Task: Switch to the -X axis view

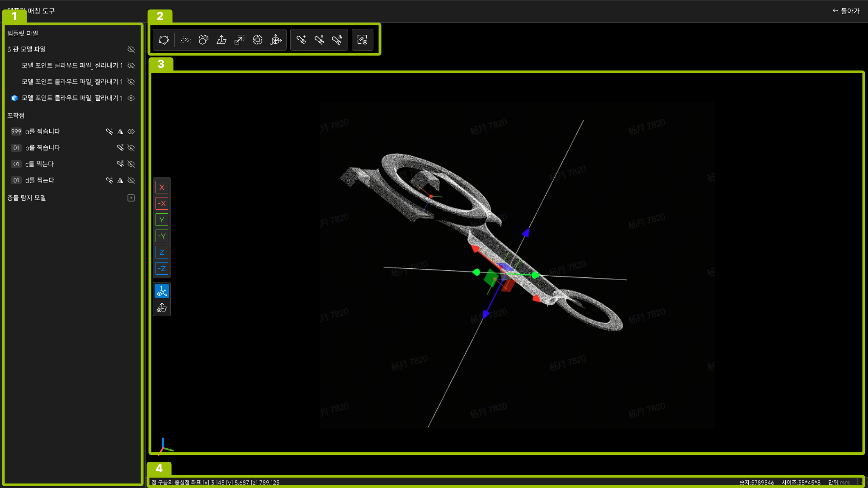Action: [x=162, y=203]
